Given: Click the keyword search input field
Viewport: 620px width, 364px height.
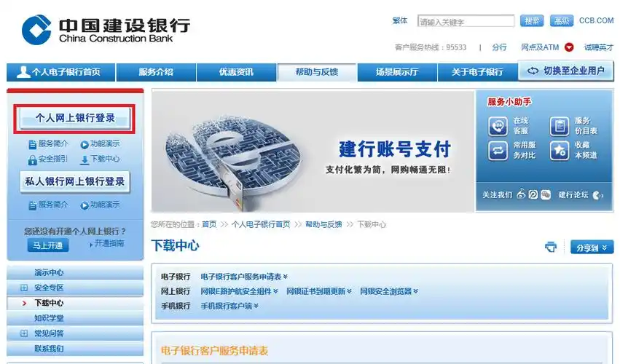Looking at the screenshot, I should [x=466, y=21].
